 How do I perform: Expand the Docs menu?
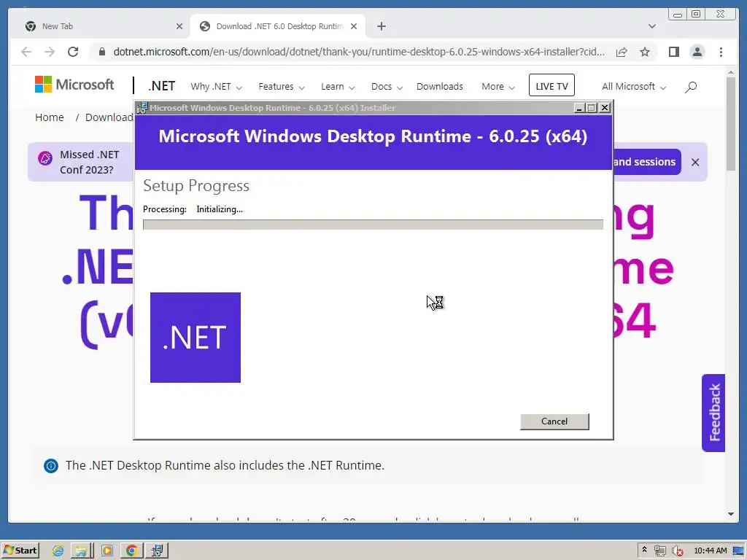click(387, 87)
